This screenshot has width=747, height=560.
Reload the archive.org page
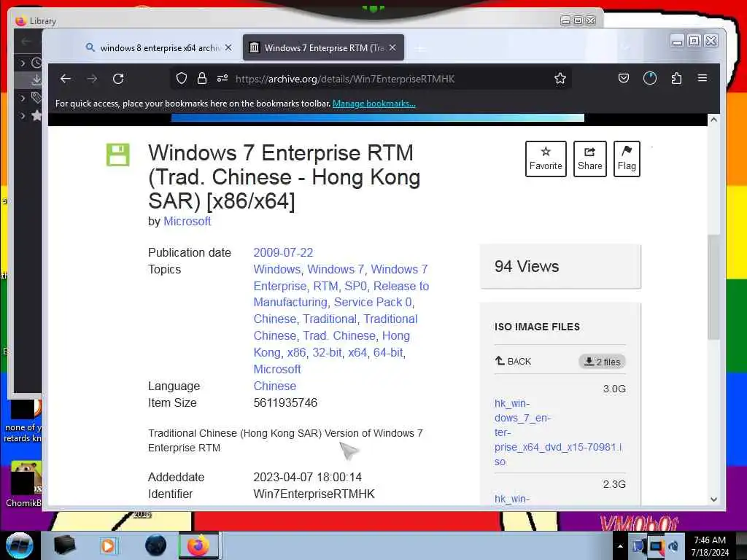point(118,79)
